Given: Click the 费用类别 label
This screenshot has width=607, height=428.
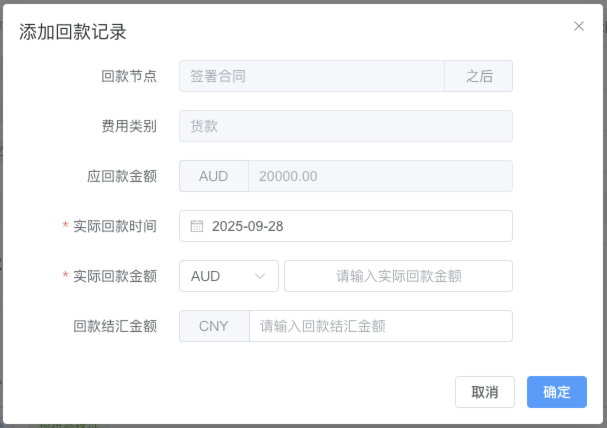Looking at the screenshot, I should point(129,126).
